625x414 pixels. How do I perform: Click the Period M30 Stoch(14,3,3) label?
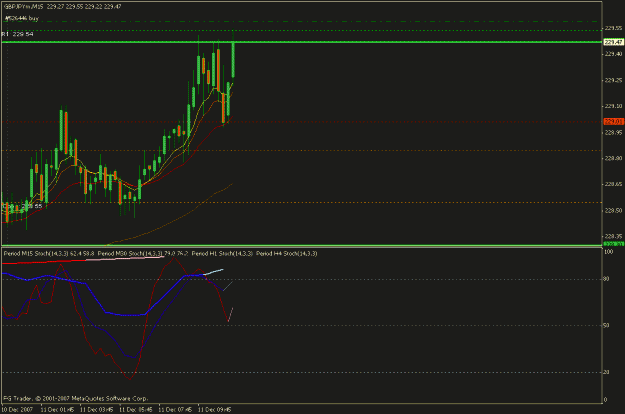click(x=130, y=253)
